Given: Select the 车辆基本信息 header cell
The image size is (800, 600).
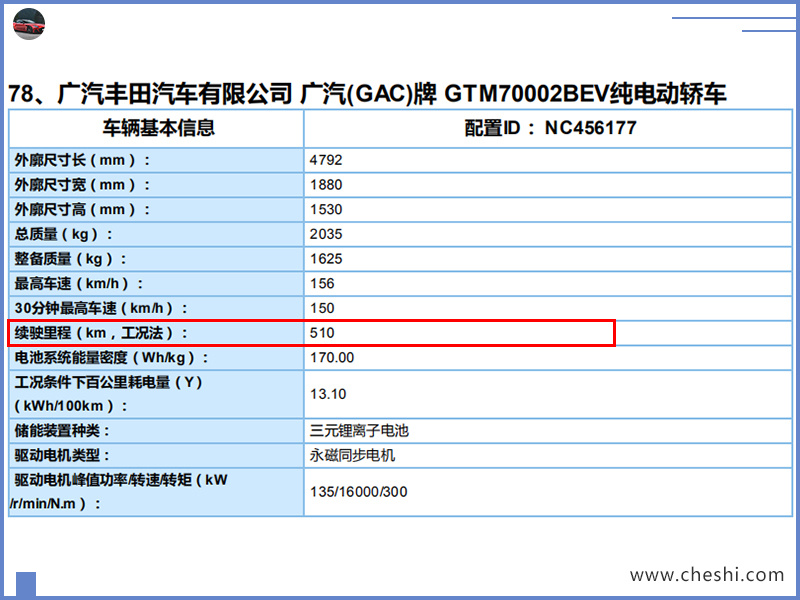Looking at the screenshot, I should tap(159, 128).
